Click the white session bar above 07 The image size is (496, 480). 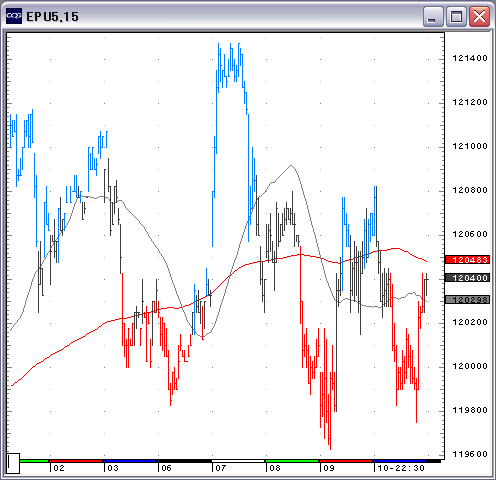coord(238,461)
